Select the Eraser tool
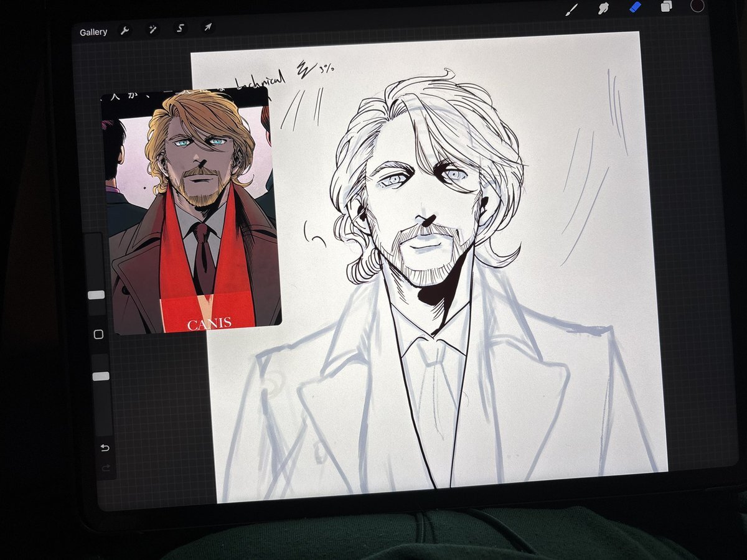 pyautogui.click(x=635, y=7)
